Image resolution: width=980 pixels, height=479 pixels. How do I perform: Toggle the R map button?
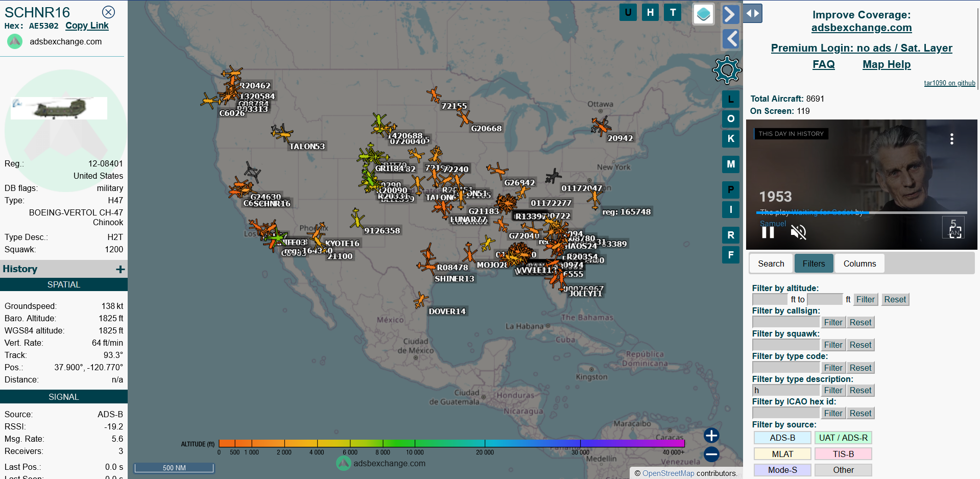click(731, 235)
